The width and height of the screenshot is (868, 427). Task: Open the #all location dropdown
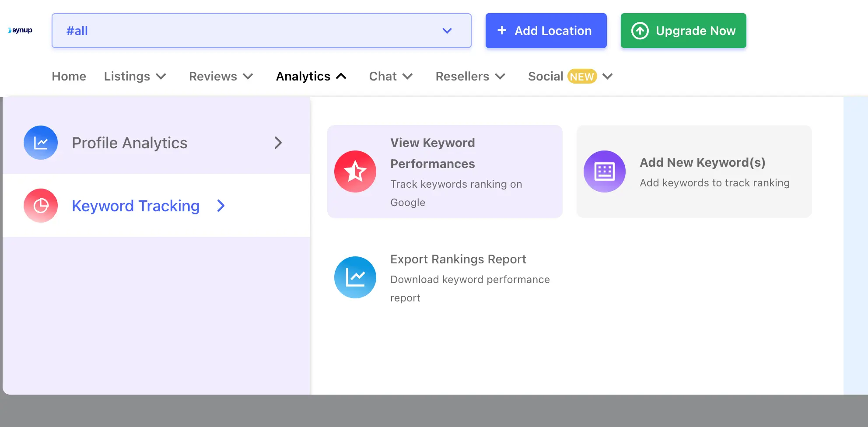tap(262, 31)
